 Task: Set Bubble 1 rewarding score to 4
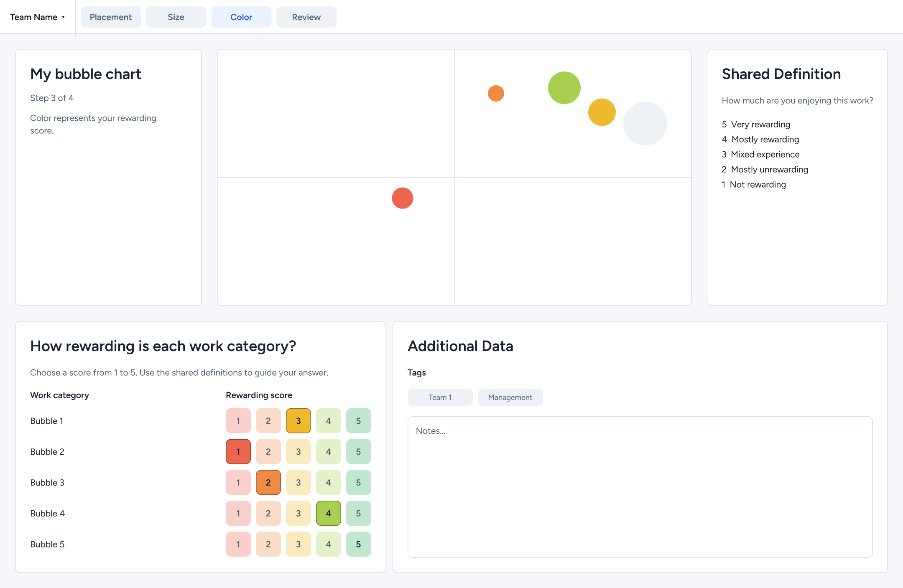coord(329,421)
